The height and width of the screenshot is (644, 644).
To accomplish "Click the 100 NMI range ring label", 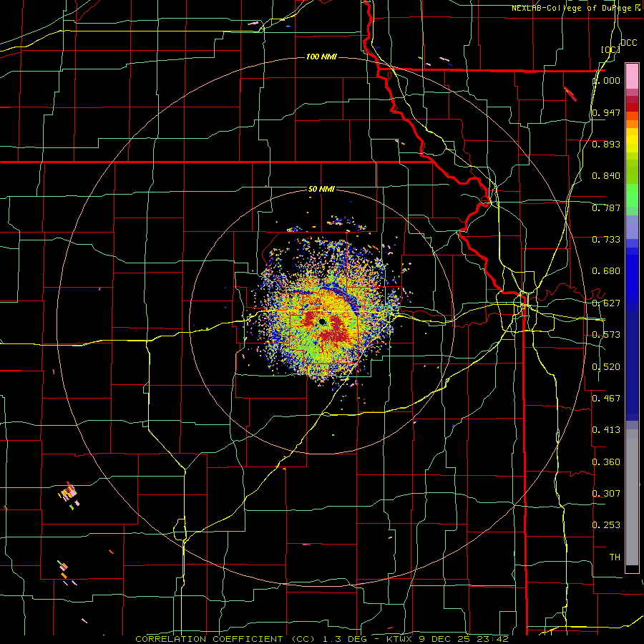I will [321, 57].
